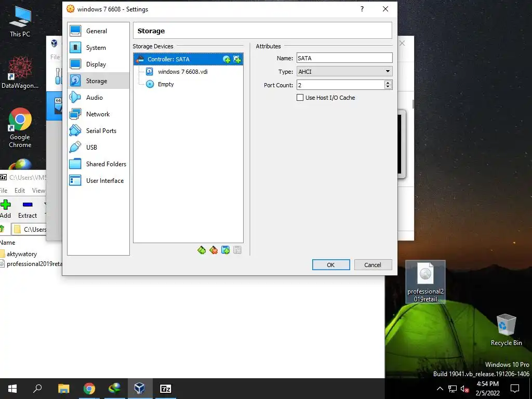Click the remove selected controller icon

pyautogui.click(x=214, y=250)
